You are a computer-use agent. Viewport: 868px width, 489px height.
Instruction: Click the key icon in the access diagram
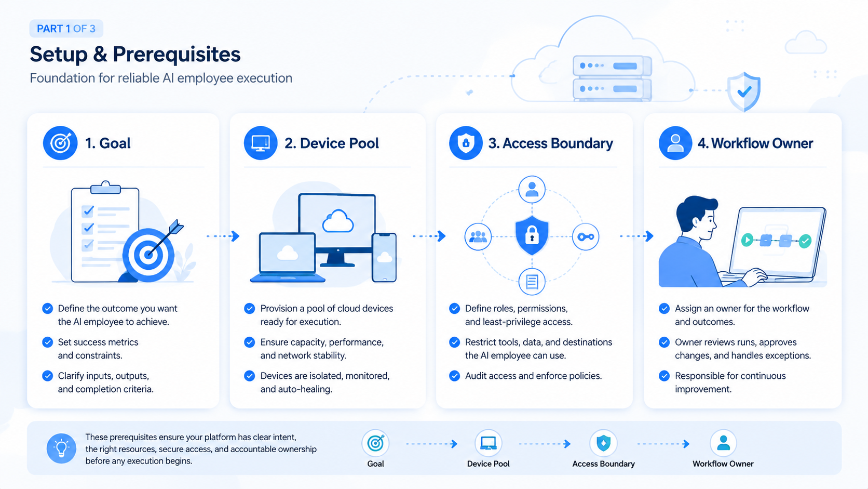tap(586, 236)
